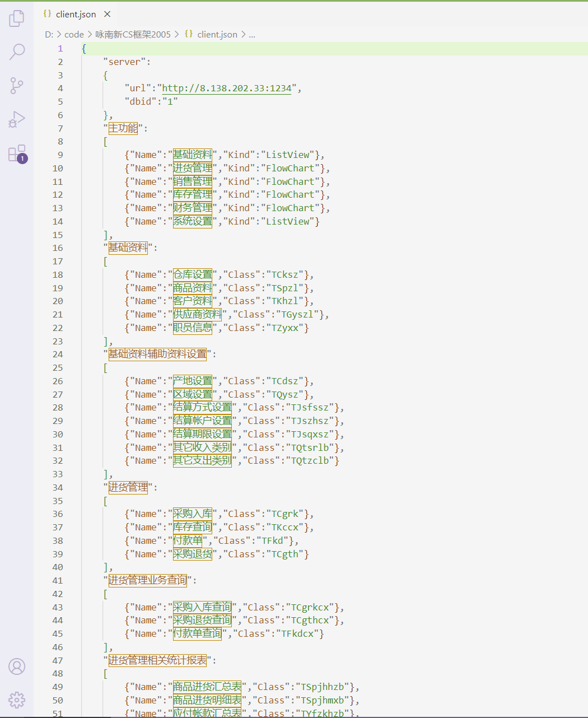Click the 商品进货汇总表 name value
This screenshot has height=718, width=588.
click(207, 687)
